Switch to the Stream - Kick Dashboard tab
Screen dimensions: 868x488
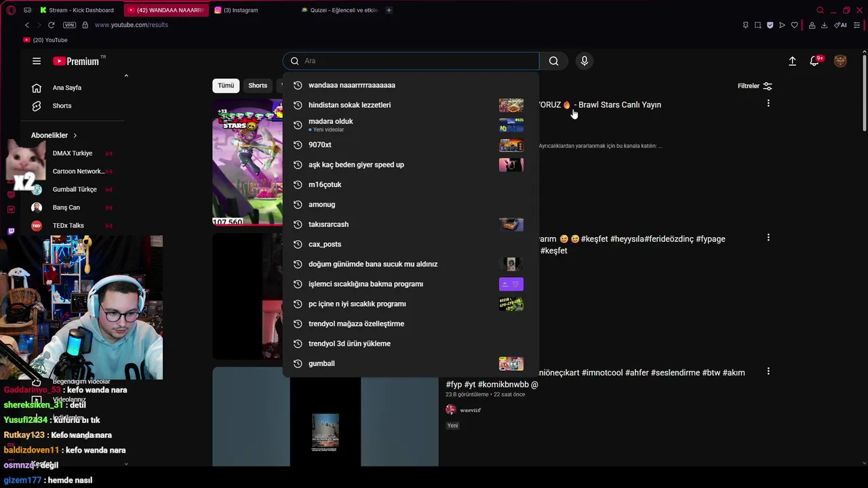click(x=77, y=10)
